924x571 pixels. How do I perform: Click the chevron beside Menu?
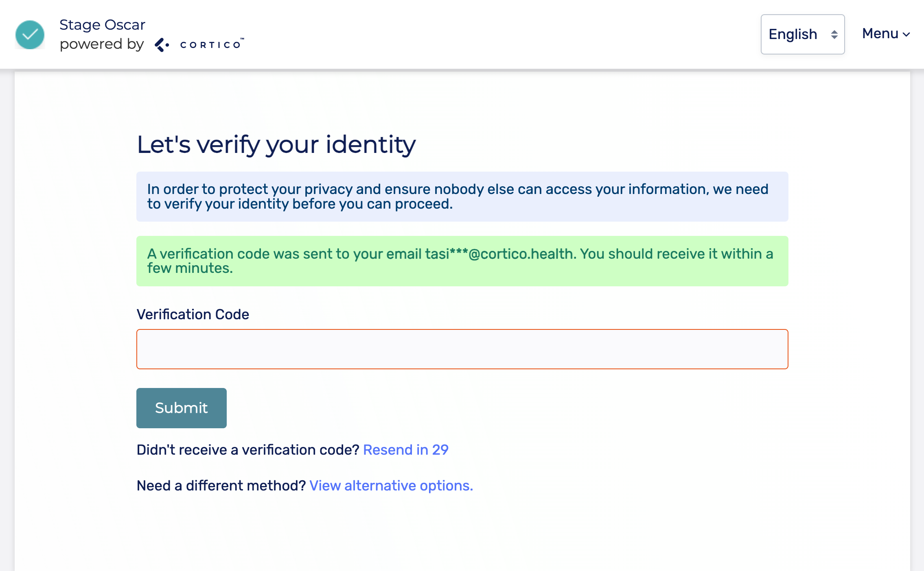[x=906, y=35]
